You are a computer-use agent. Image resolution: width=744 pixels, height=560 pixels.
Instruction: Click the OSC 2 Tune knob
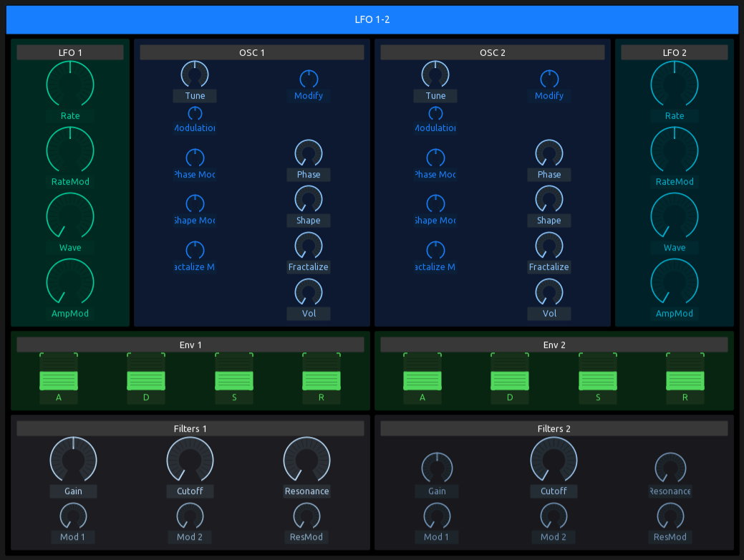click(x=435, y=74)
